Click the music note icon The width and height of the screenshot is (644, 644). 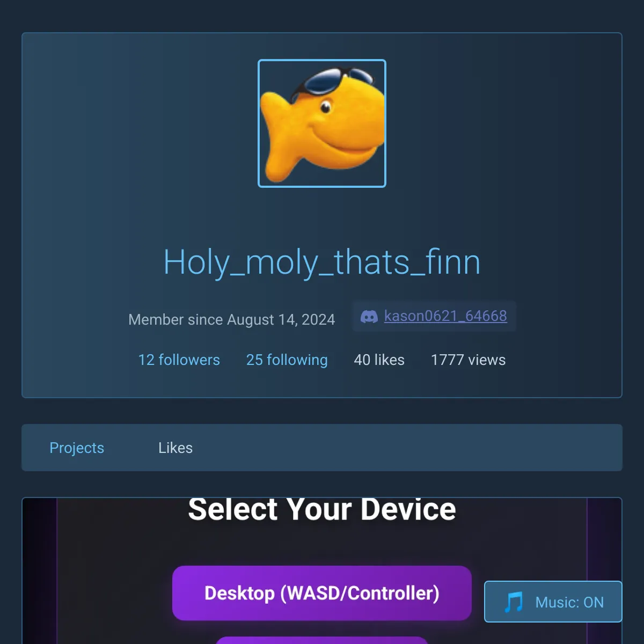point(514,602)
